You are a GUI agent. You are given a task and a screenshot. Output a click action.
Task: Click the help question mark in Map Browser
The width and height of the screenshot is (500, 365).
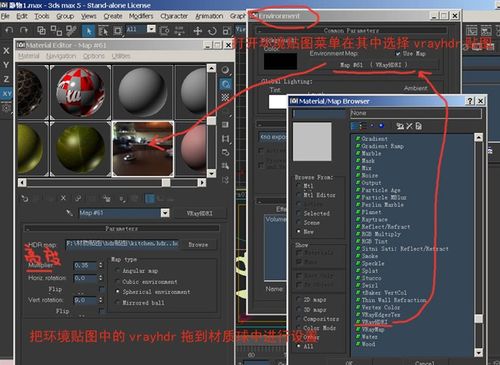tap(470, 101)
